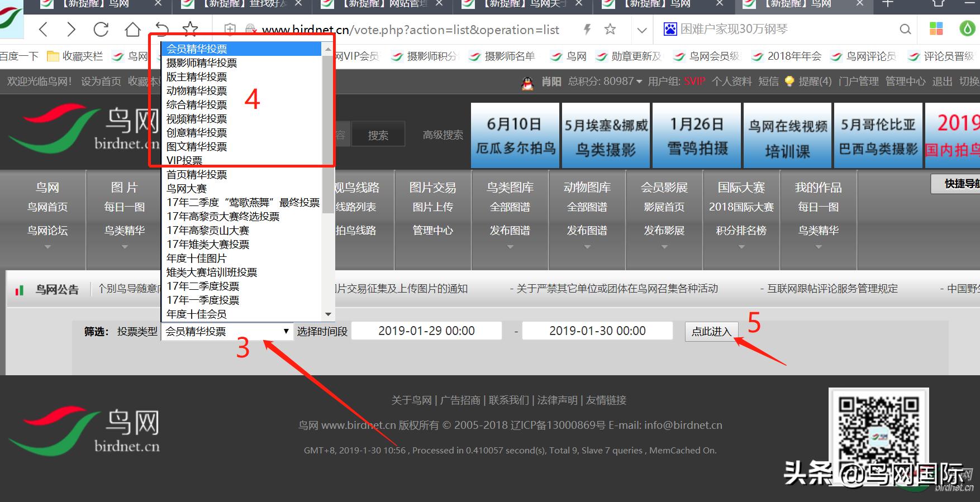Screen dimensions: 980x502
Task: Open 2018国际大赛 nav item
Action: point(741,207)
